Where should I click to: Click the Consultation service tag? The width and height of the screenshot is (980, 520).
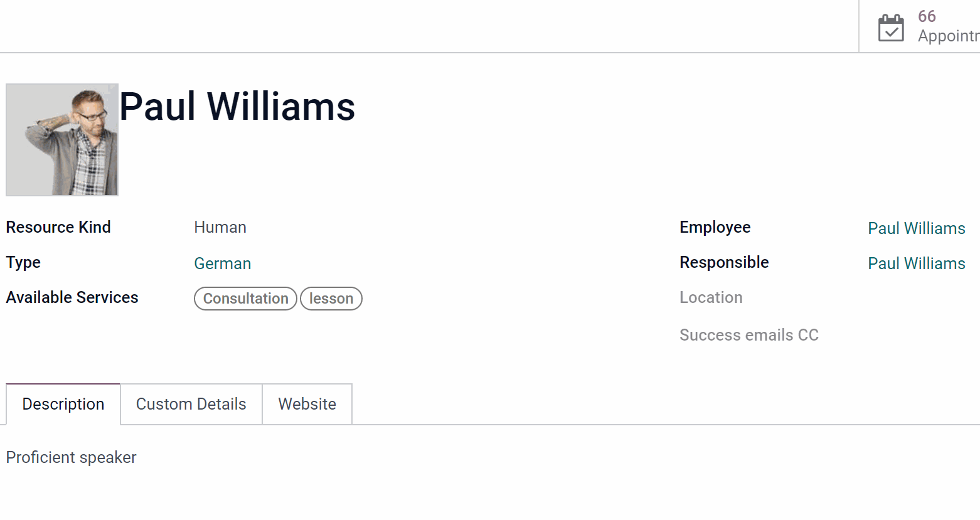[x=245, y=299]
